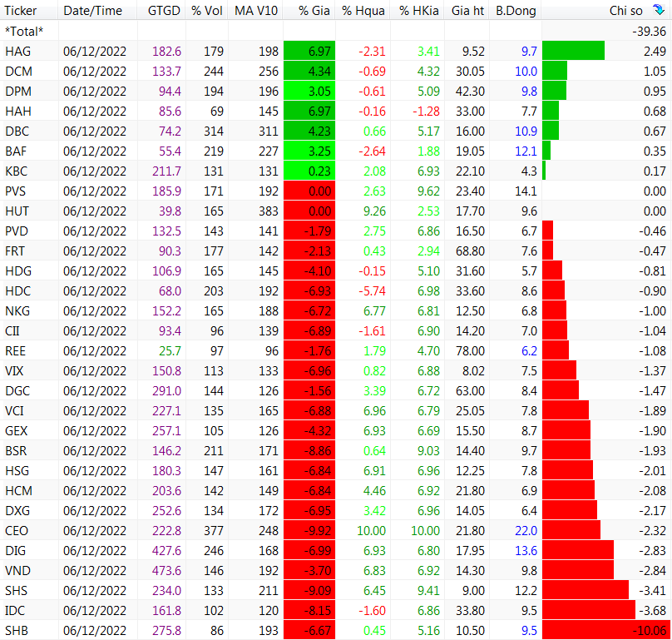Click FRT's Gia ht value 68.80
672x640 pixels.
[x=470, y=251]
